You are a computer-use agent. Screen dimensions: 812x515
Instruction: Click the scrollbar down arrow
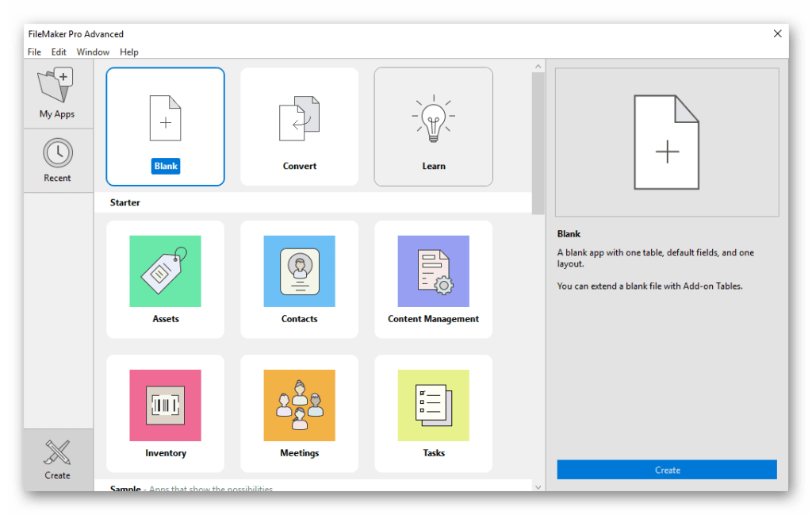pos(538,487)
